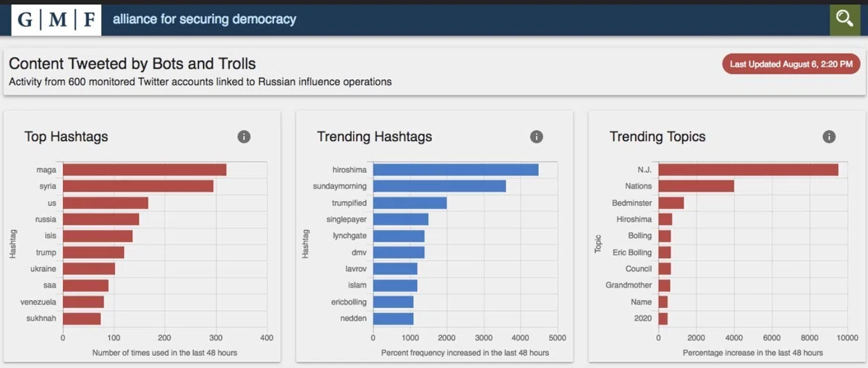
Task: Select the russia hashtag bar
Action: pyautogui.click(x=101, y=219)
